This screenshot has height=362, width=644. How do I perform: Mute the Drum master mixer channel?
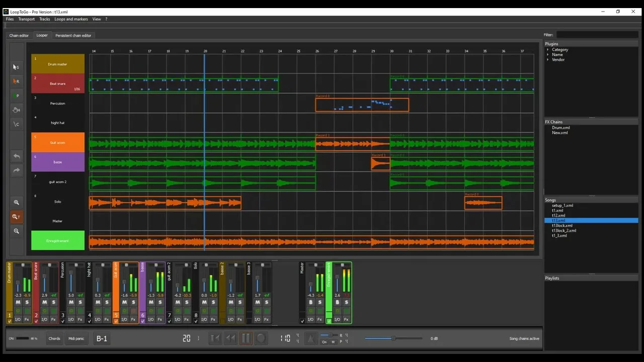coord(18,302)
